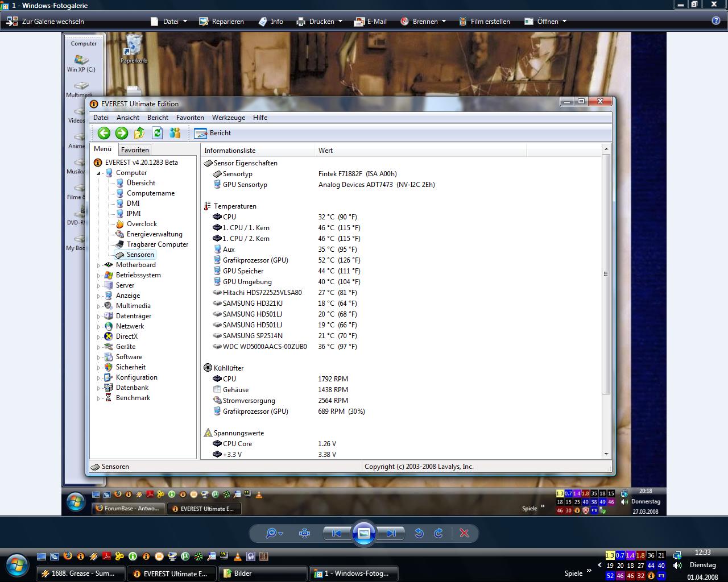Click Film erstellen in the toolbar
Viewport: 728px width, 582px height.
point(484,22)
